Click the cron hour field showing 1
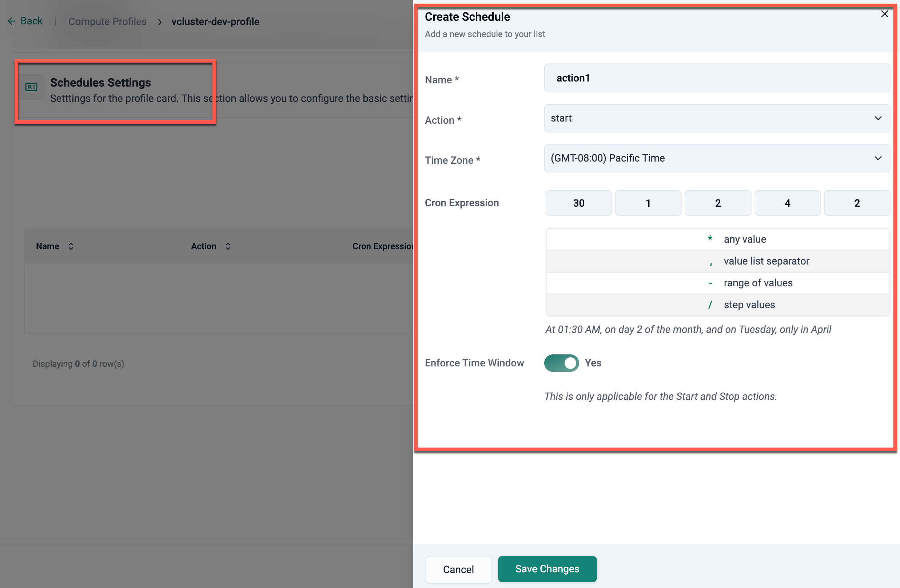This screenshot has height=588, width=900. click(x=648, y=203)
